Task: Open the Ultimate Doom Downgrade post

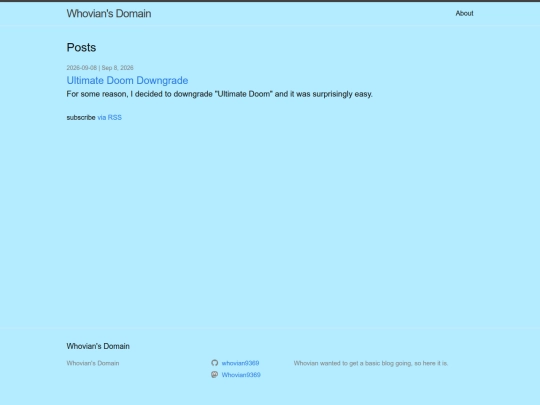Action: (127, 80)
